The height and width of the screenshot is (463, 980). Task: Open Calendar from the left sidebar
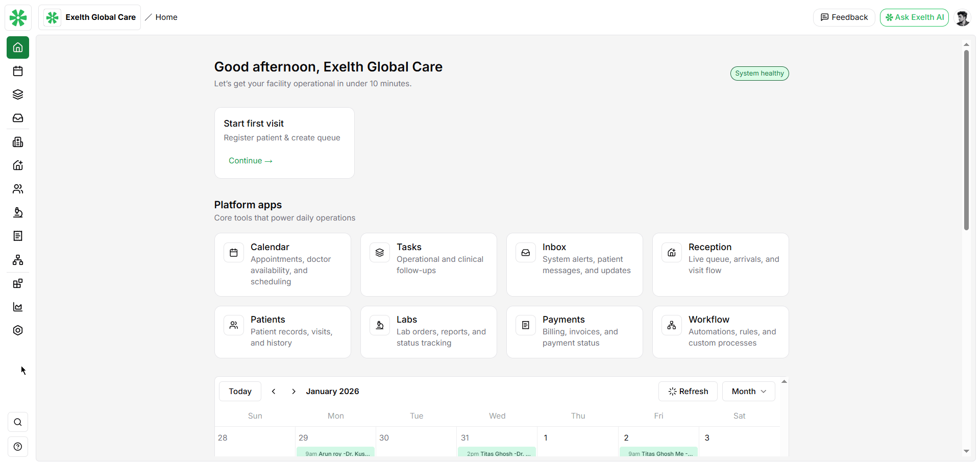click(18, 71)
